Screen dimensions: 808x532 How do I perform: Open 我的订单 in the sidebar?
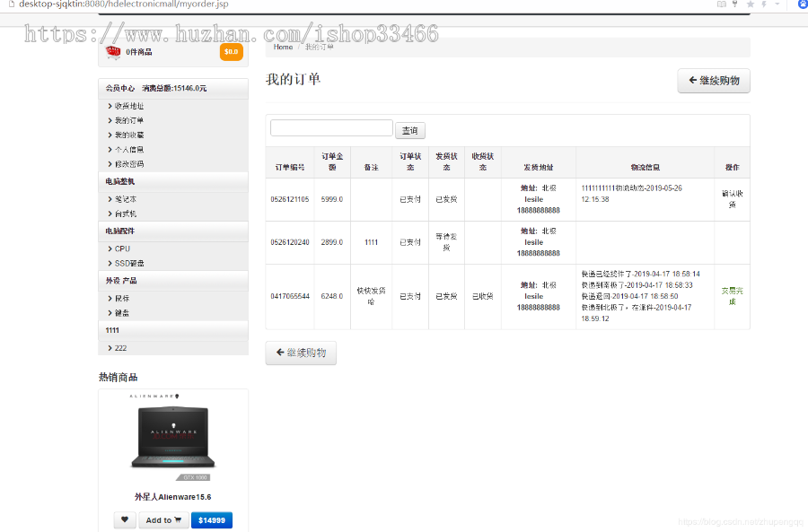[128, 120]
